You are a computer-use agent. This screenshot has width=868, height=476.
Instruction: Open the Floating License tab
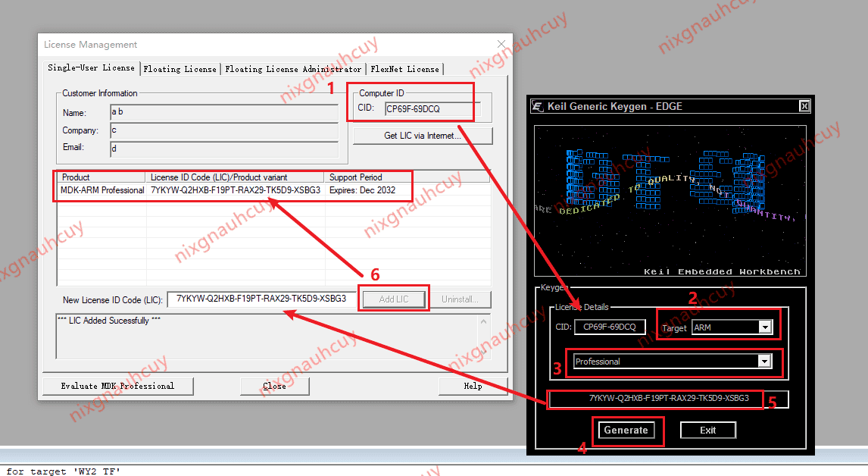point(180,69)
